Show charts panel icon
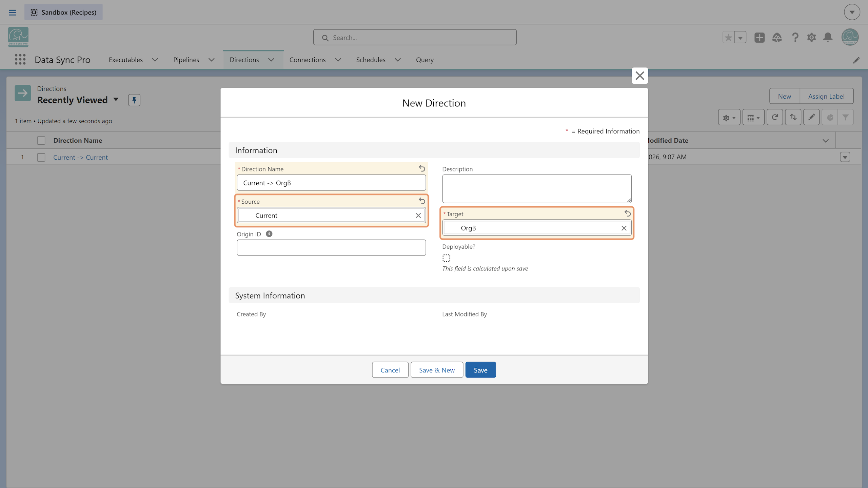Viewport: 868px width, 488px height. (830, 117)
